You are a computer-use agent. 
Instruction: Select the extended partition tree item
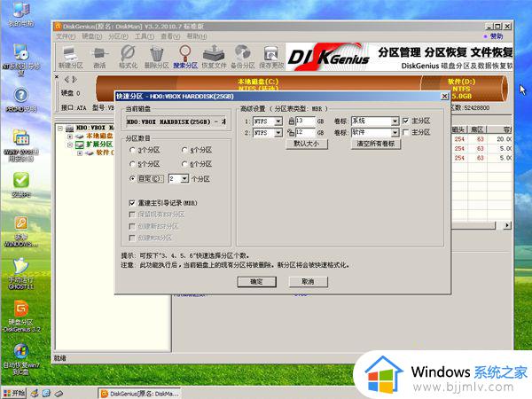point(99,145)
